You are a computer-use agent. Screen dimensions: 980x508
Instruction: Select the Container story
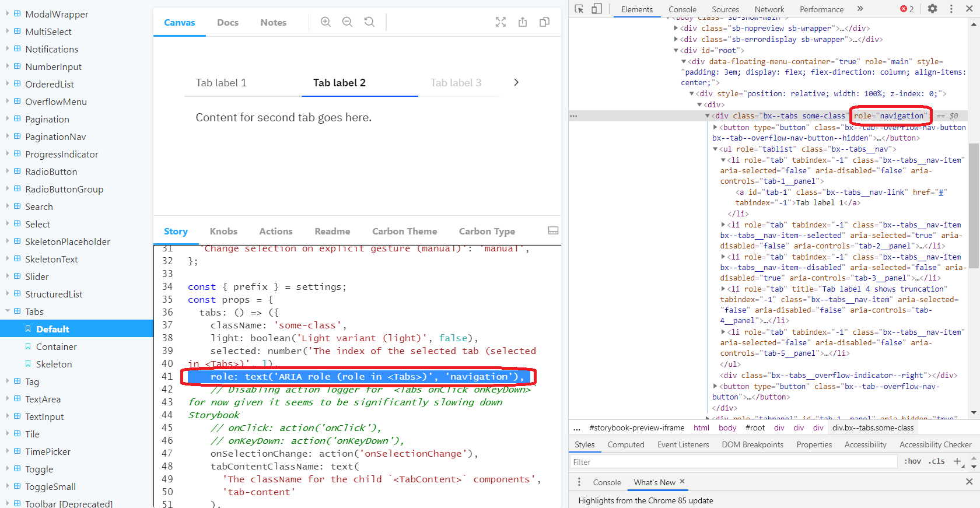tap(57, 346)
